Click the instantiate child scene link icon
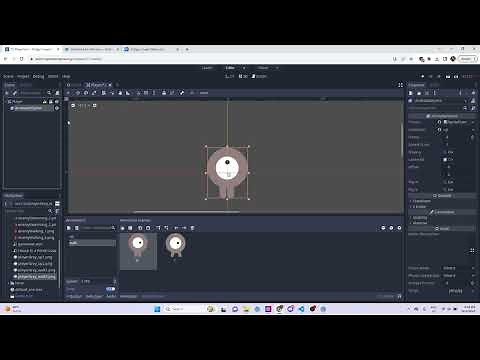 pos(15,93)
